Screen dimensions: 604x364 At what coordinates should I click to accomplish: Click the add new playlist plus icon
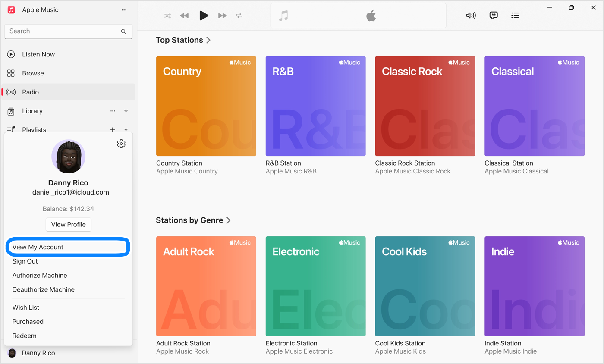coord(113,129)
